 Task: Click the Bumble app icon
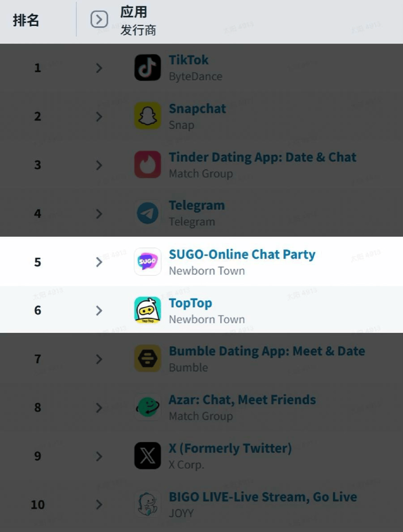click(x=147, y=359)
